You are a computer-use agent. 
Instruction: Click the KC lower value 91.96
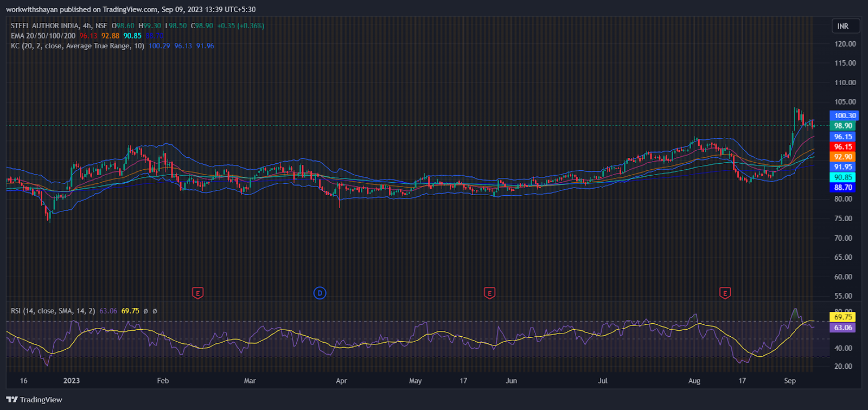pos(205,46)
